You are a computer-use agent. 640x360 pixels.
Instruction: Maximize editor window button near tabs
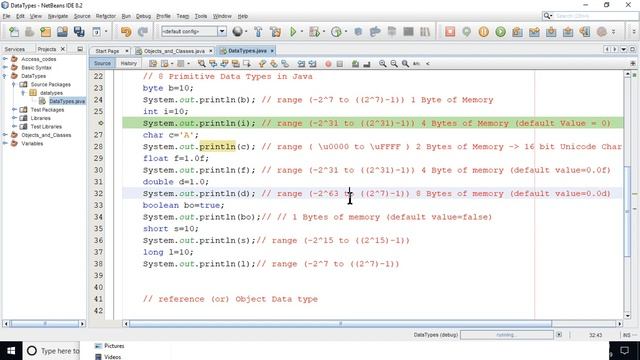632,49
